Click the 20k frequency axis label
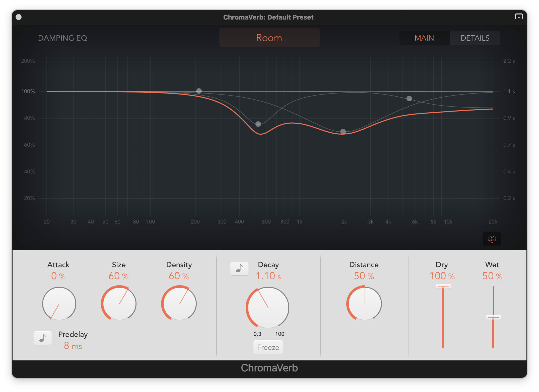539x392 pixels. point(493,222)
